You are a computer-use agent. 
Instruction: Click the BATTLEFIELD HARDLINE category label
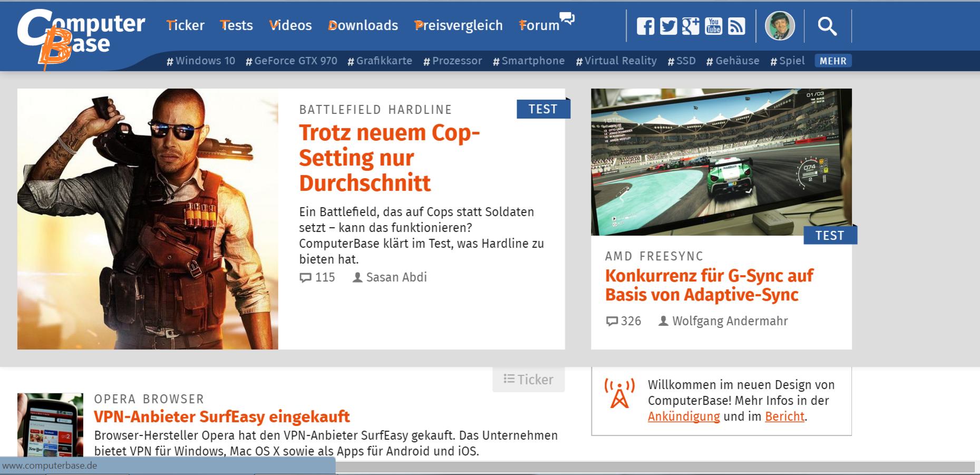tap(375, 110)
